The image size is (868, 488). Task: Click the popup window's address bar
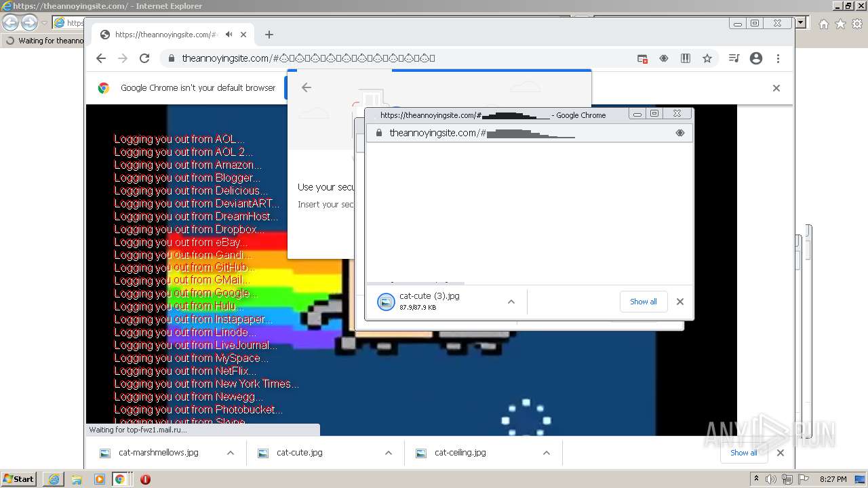tap(529, 133)
